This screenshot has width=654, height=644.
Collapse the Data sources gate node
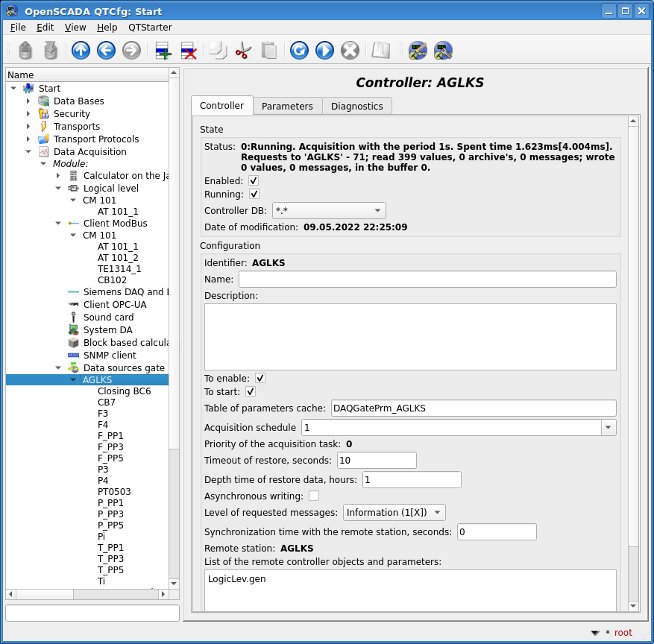click(58, 367)
